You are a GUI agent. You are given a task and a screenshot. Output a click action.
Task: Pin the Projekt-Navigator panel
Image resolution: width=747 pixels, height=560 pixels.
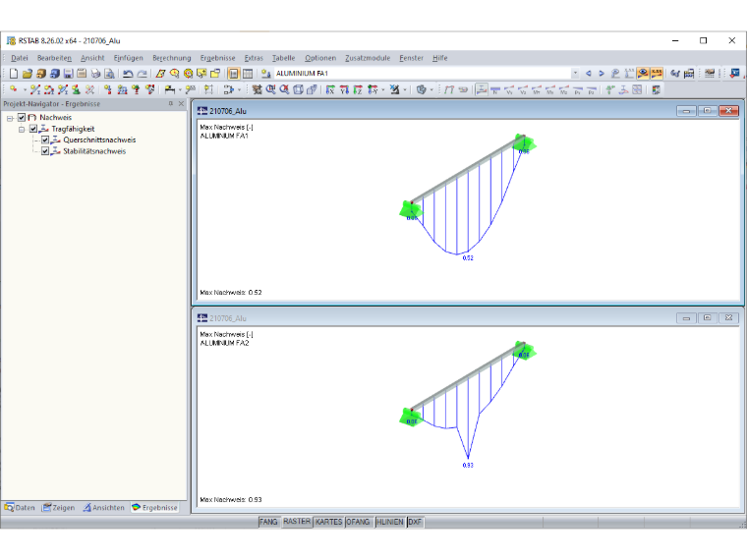pos(171,103)
